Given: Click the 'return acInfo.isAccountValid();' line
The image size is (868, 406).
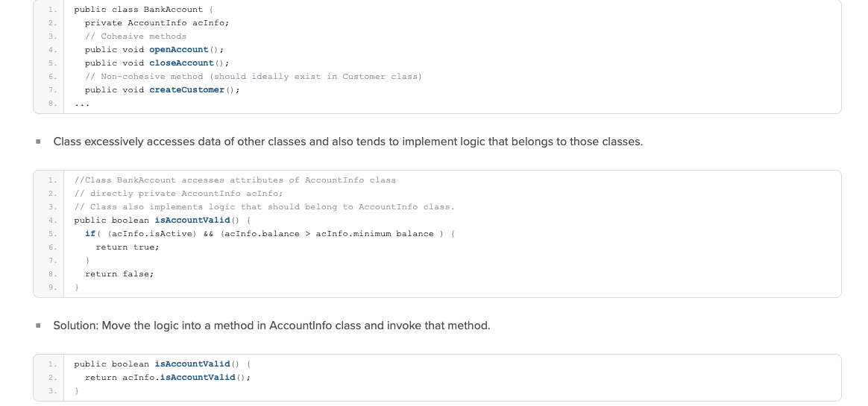Looking at the screenshot, I should pos(168,378).
